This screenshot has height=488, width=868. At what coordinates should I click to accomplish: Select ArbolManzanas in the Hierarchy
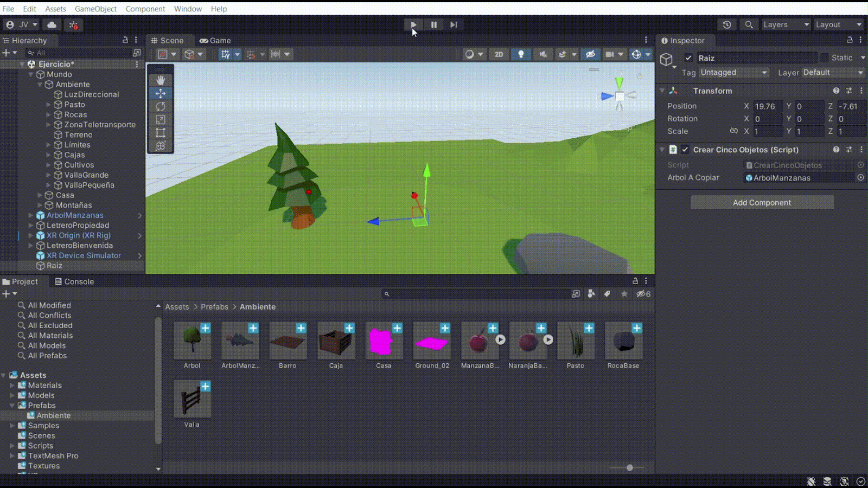click(x=75, y=215)
